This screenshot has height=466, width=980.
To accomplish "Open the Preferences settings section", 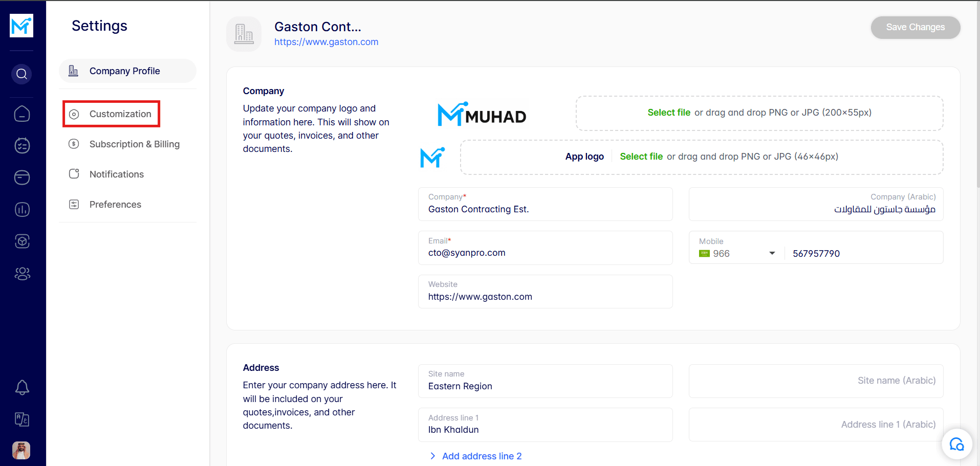I will [x=115, y=205].
